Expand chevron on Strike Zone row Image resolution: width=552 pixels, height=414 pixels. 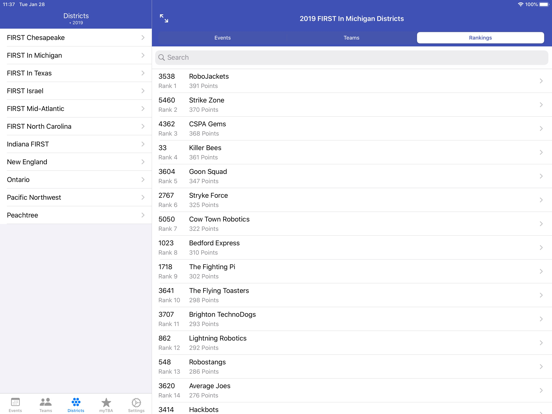click(x=541, y=105)
